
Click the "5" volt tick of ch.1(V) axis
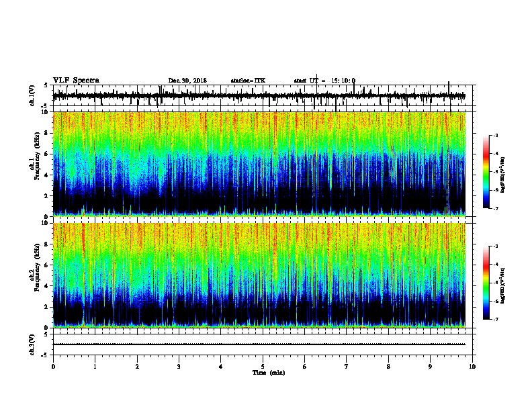(46, 85)
